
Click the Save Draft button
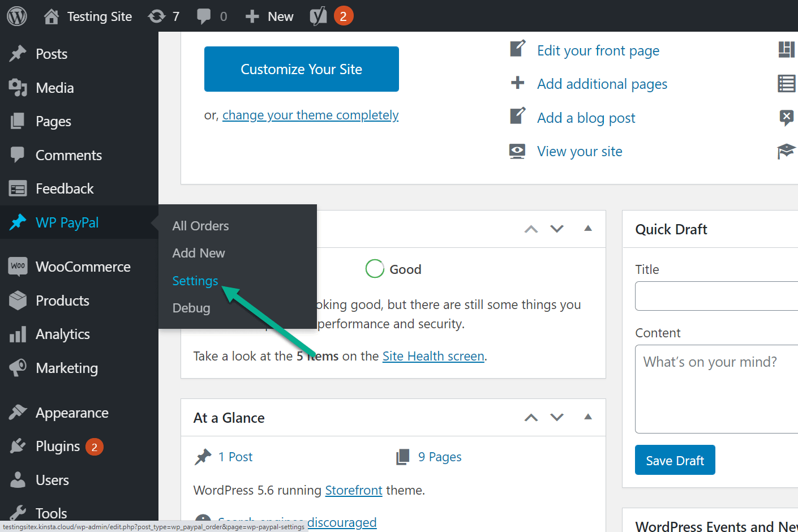pyautogui.click(x=675, y=460)
